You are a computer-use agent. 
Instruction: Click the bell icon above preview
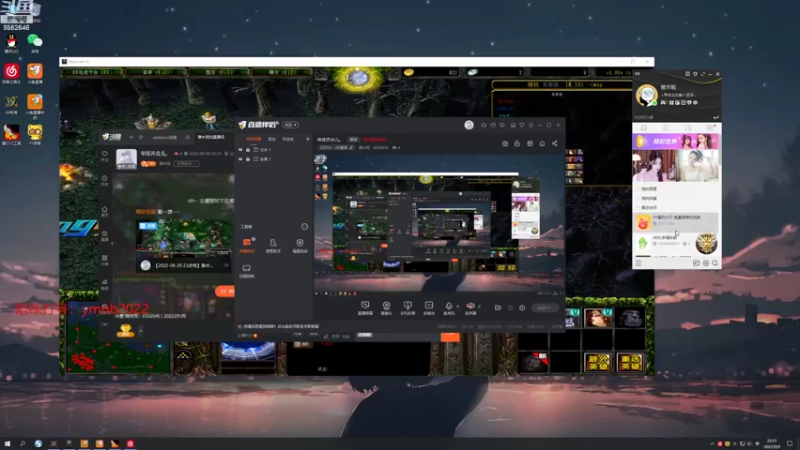[x=542, y=143]
